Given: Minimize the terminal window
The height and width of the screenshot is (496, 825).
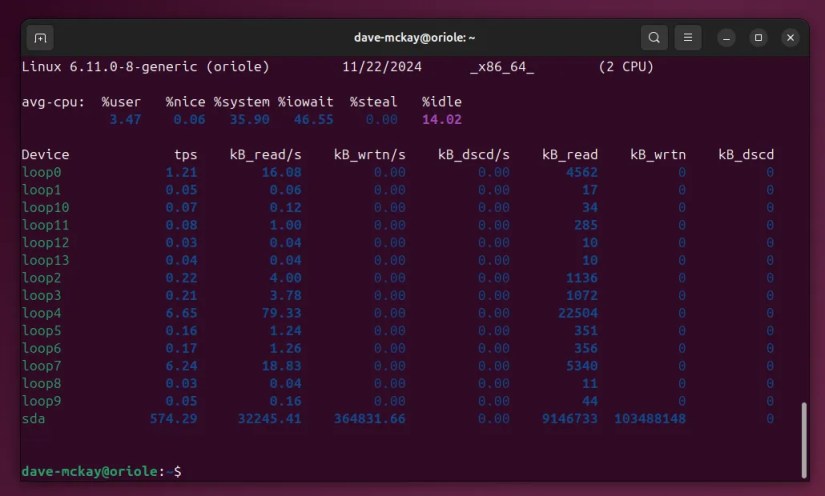Looking at the screenshot, I should point(726,38).
